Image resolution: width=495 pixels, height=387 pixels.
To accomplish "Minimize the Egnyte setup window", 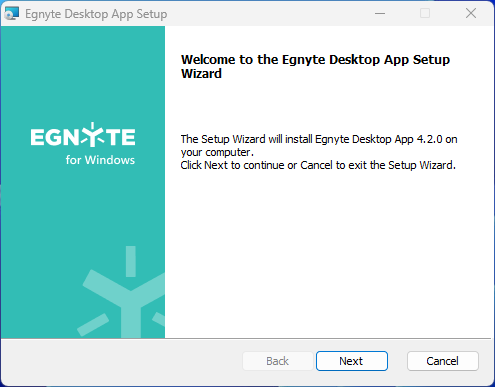I will pos(380,13).
